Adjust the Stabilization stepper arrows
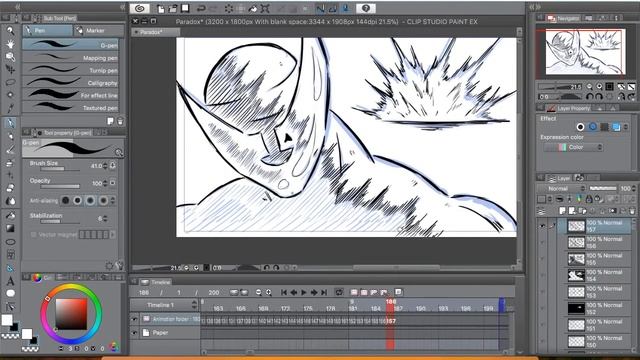This screenshot has width=640, height=360. click(105, 219)
